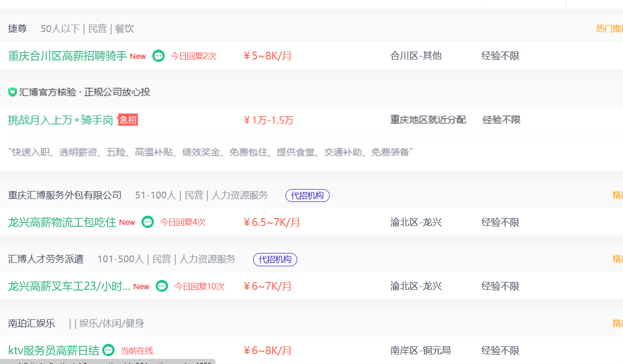The height and width of the screenshot is (364, 623).
Task: Open company 汇博人才劳务派遣
Action: point(46,259)
